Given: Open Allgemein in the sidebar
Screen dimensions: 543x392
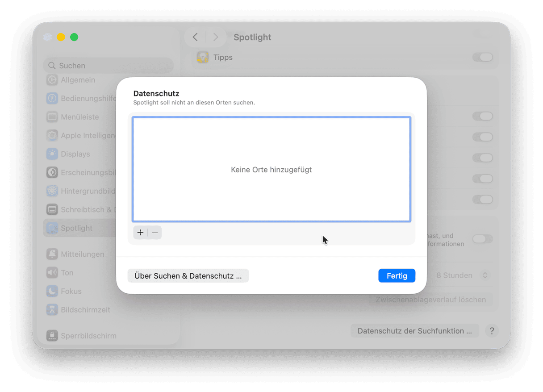Looking at the screenshot, I should [78, 80].
